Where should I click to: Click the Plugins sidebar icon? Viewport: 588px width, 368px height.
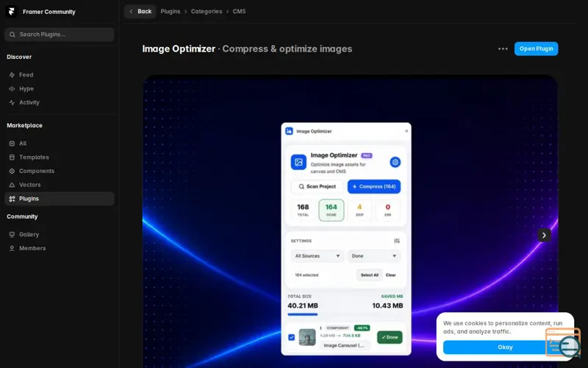(x=12, y=199)
